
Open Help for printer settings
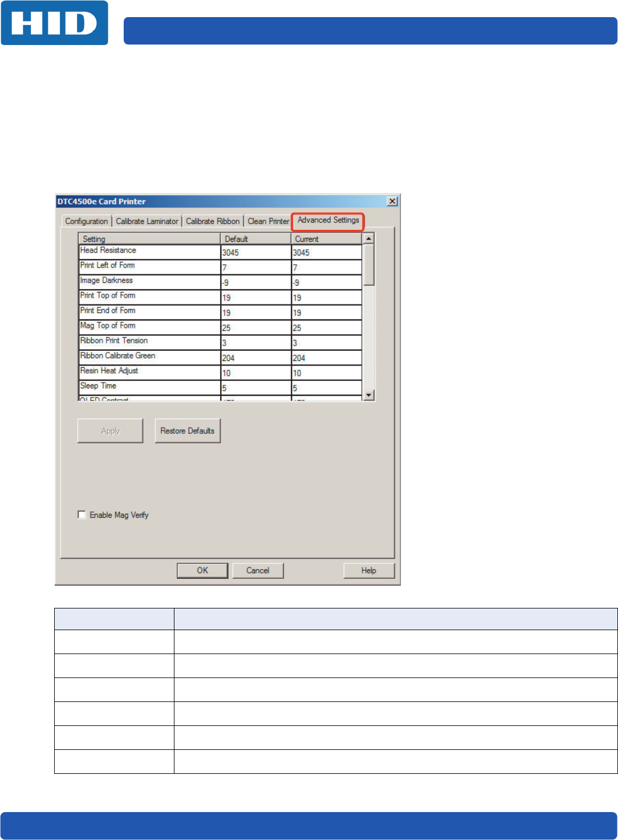pyautogui.click(x=369, y=570)
